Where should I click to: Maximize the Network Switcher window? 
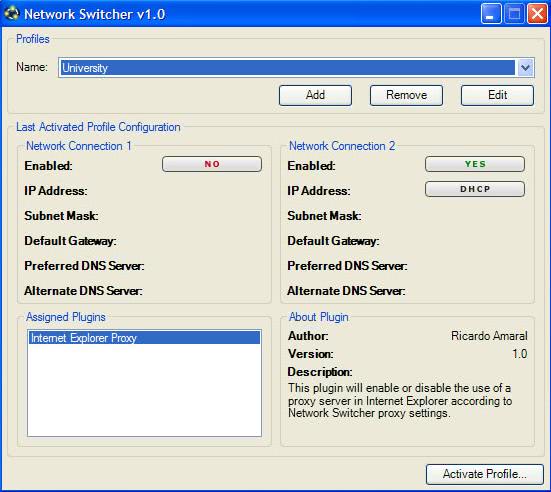click(514, 14)
